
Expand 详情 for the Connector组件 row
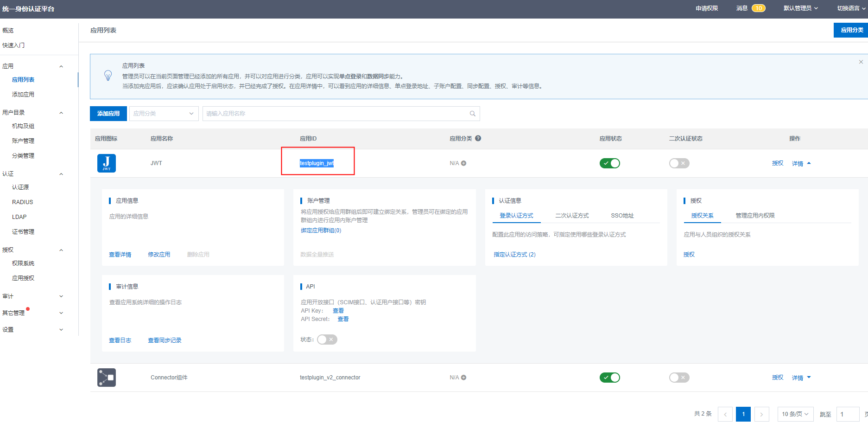[x=801, y=378]
